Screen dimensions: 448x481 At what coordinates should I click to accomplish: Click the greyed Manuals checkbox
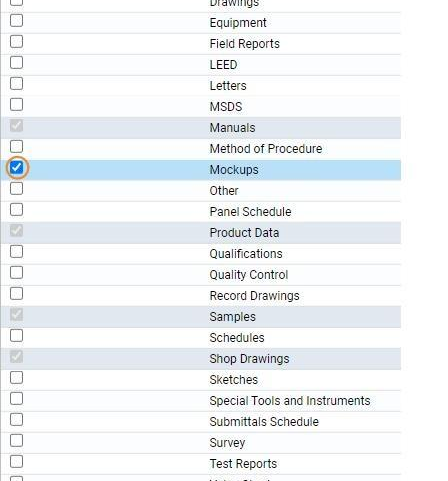pyautogui.click(x=16, y=126)
